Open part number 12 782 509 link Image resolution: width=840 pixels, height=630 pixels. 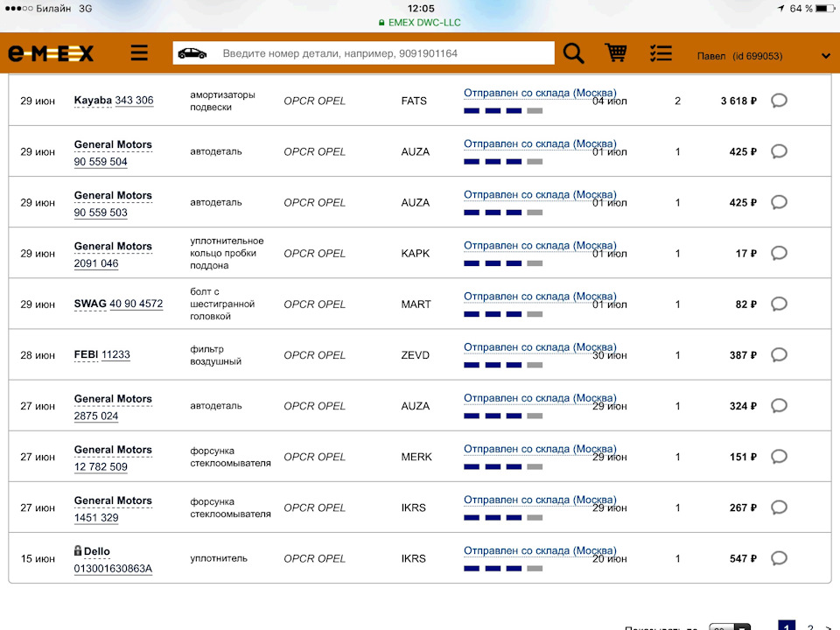click(x=101, y=467)
